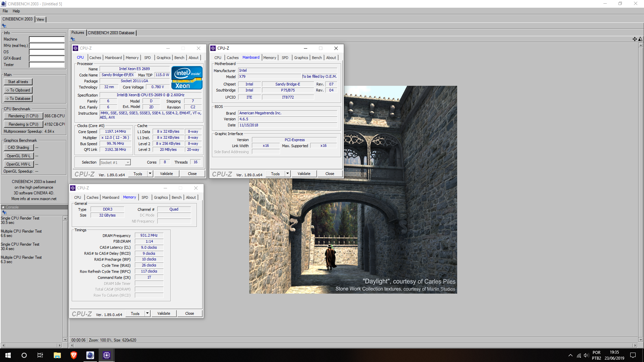Launch Brave browser from the taskbar
644x362 pixels.
pyautogui.click(x=74, y=355)
